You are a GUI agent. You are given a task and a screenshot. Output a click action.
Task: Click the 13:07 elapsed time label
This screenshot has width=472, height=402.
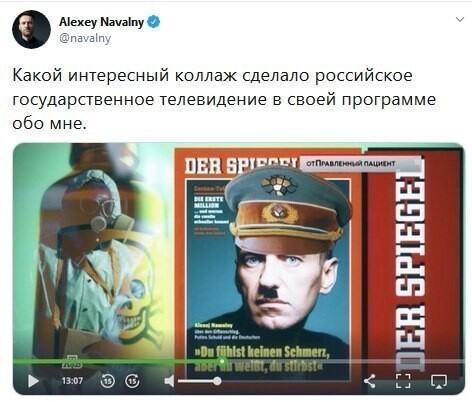click(72, 381)
